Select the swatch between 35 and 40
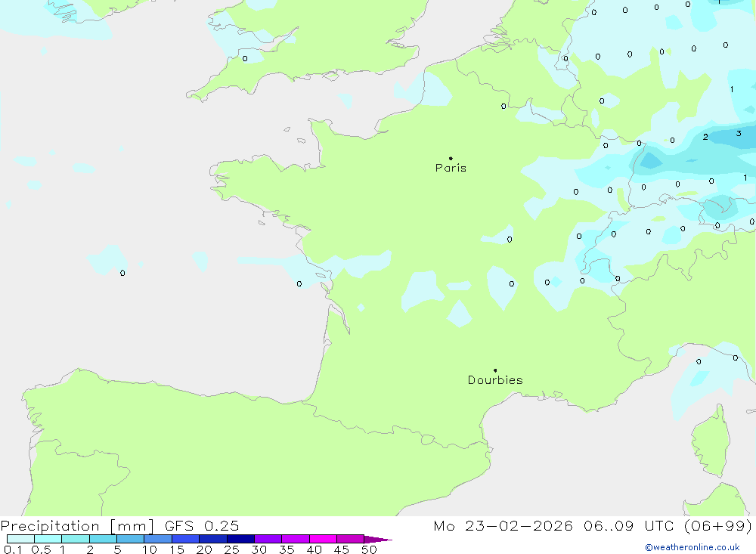 click(296, 539)
